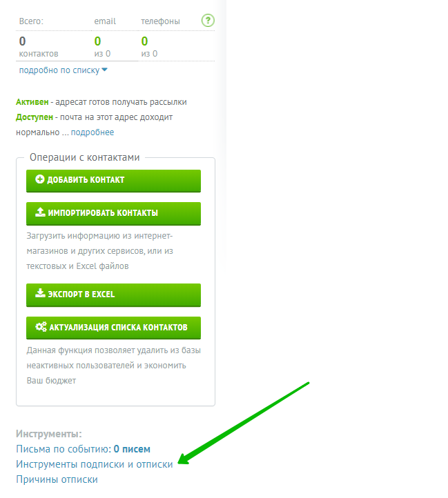
Task: Click Актуализация списка контактов button
Action: point(113,328)
